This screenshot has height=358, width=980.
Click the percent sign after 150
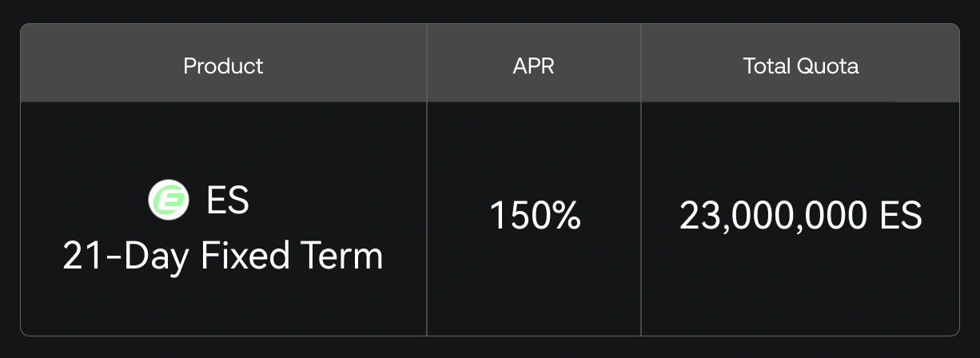(565, 216)
